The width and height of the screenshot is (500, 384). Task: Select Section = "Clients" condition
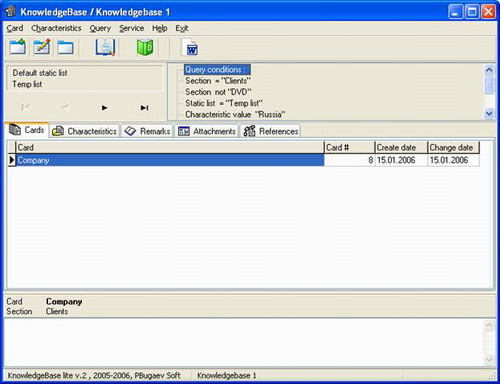click(x=218, y=81)
